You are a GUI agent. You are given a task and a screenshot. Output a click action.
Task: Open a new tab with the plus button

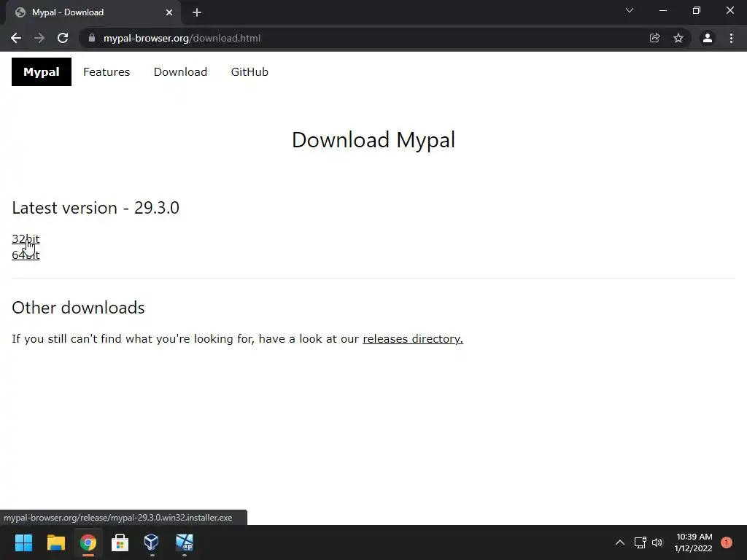coord(197,12)
